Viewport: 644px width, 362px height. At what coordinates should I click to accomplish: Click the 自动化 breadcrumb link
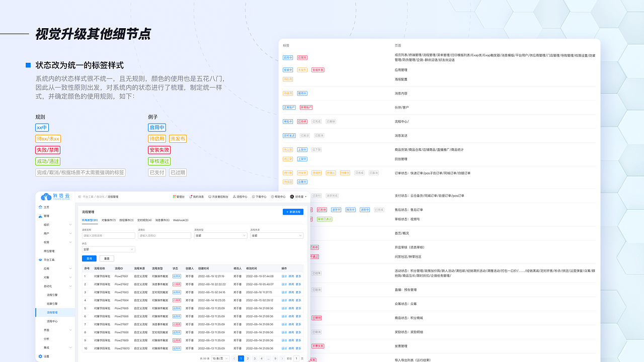coord(101,197)
